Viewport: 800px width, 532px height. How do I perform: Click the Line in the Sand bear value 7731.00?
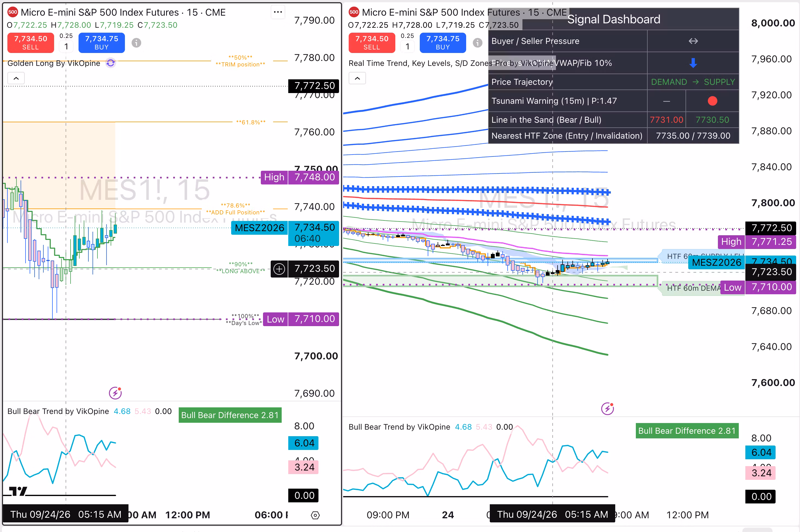666,120
